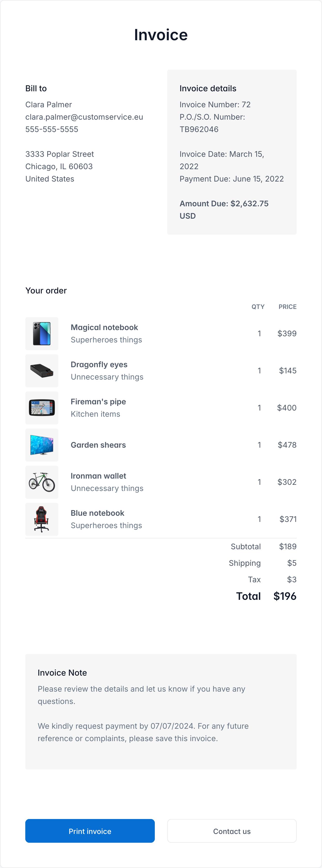Screen dimensions: 322x868
Task: Click the Ironman wallet item title
Action: 98,476
